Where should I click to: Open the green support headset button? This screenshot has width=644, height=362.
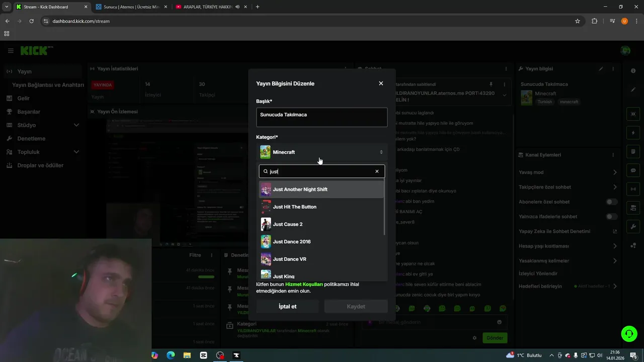pos(628,333)
